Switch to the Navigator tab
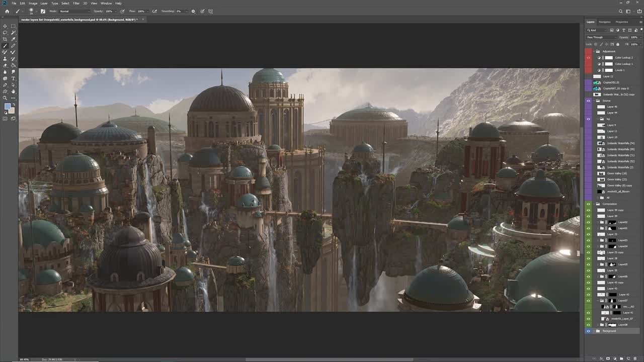644x362 pixels. (x=605, y=22)
